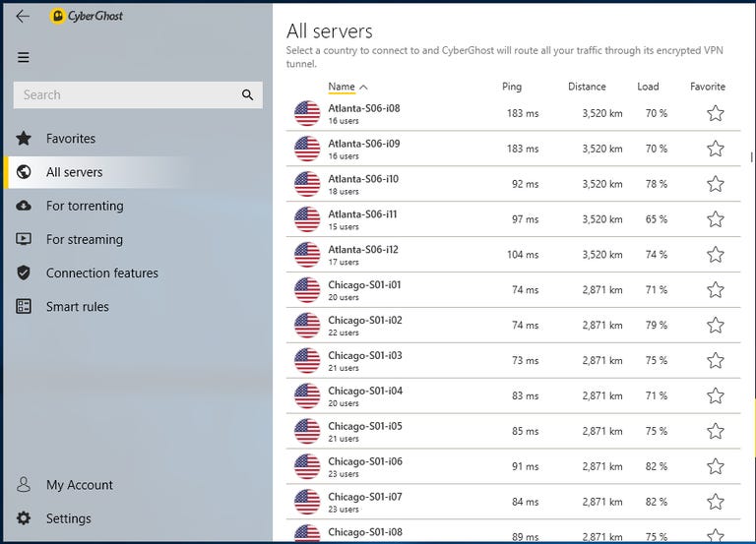Favorite Chicago-S01-i02 with its star
756x544 pixels.
716,326
